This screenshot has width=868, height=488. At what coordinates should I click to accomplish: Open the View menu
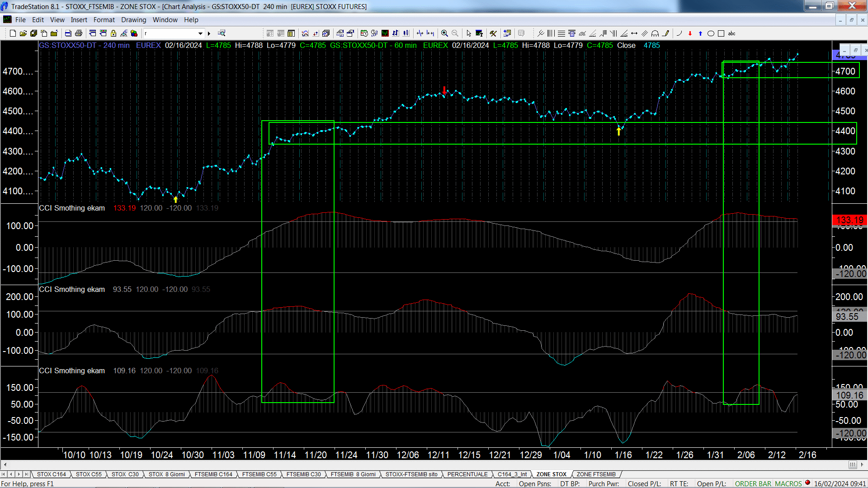point(57,20)
